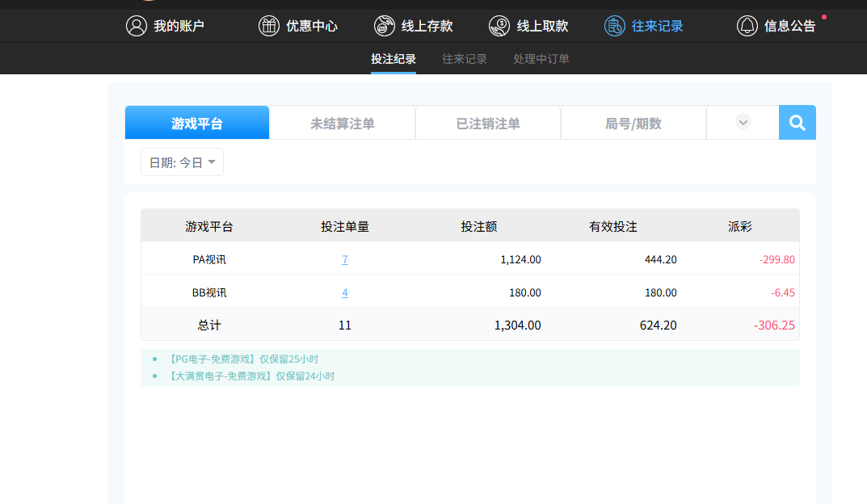867x504 pixels.
Task: Expand more tabs with the chevron circle
Action: (x=743, y=122)
